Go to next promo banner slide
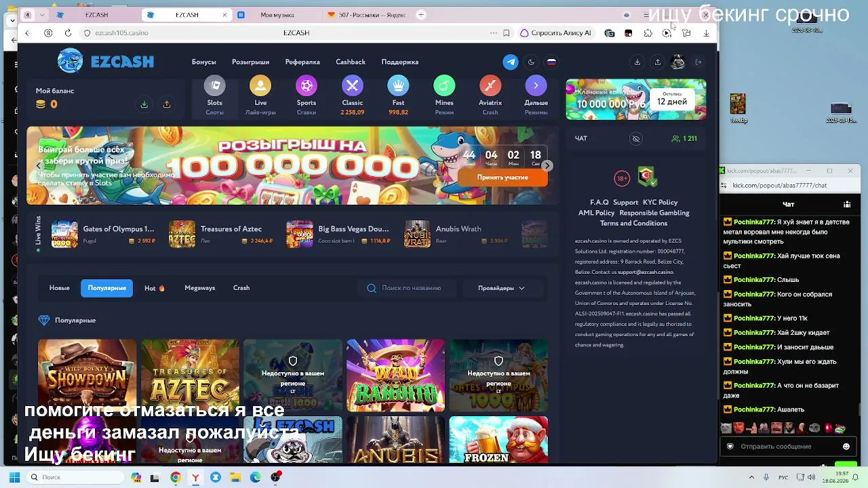Image resolution: width=868 pixels, height=488 pixels. point(547,165)
